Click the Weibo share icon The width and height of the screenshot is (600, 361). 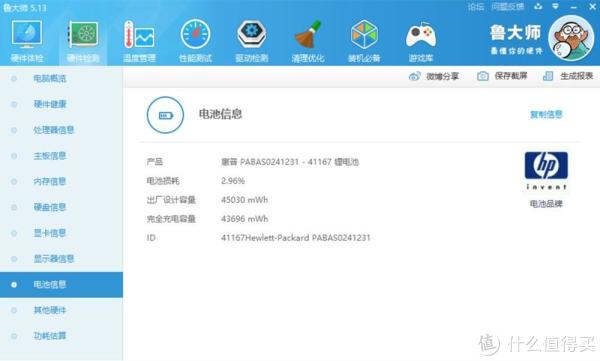(414, 76)
